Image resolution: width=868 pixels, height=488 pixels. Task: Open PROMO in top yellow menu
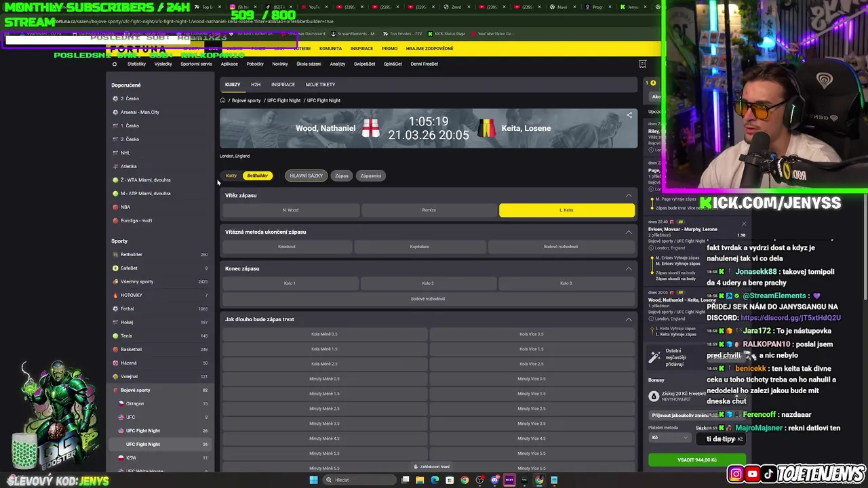(x=389, y=49)
